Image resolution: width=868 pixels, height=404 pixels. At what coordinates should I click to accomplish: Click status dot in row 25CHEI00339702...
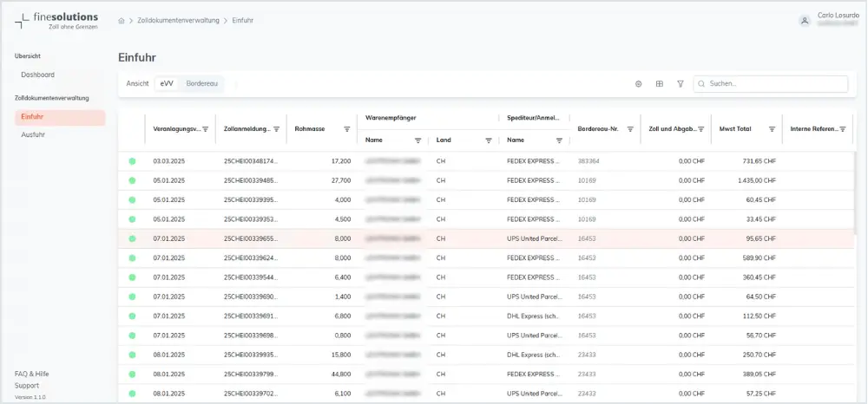[132, 394]
